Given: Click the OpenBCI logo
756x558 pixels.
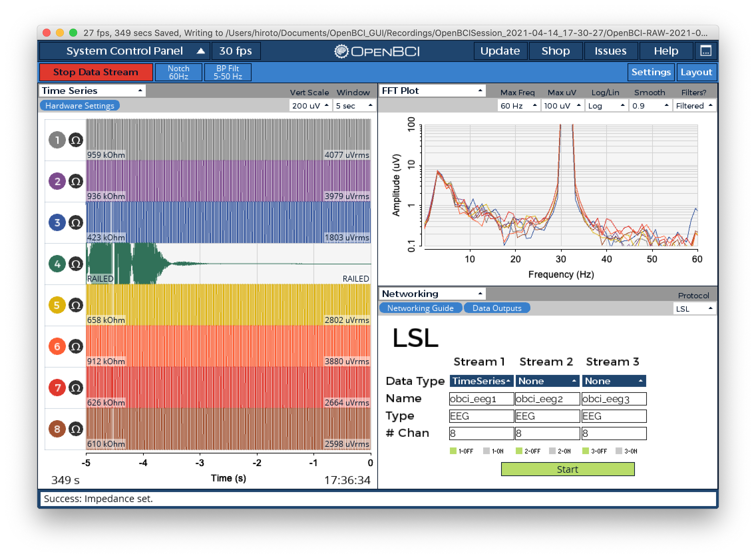Looking at the screenshot, I should [377, 51].
